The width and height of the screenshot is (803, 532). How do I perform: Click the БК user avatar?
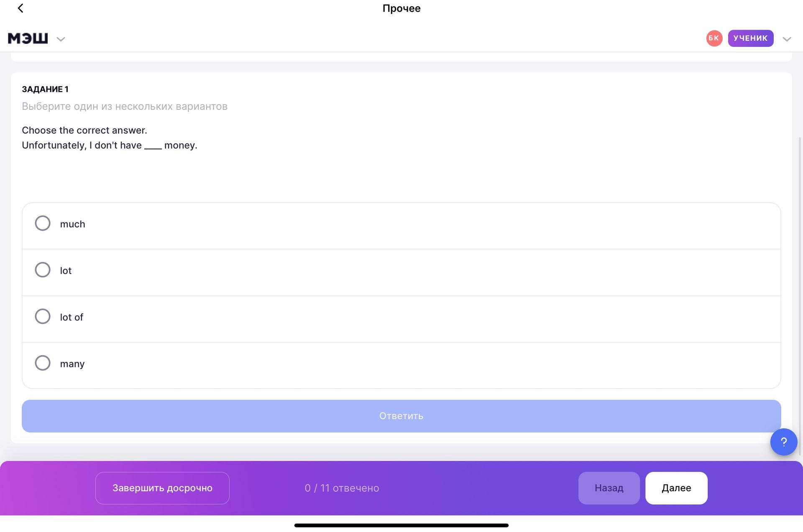click(714, 38)
